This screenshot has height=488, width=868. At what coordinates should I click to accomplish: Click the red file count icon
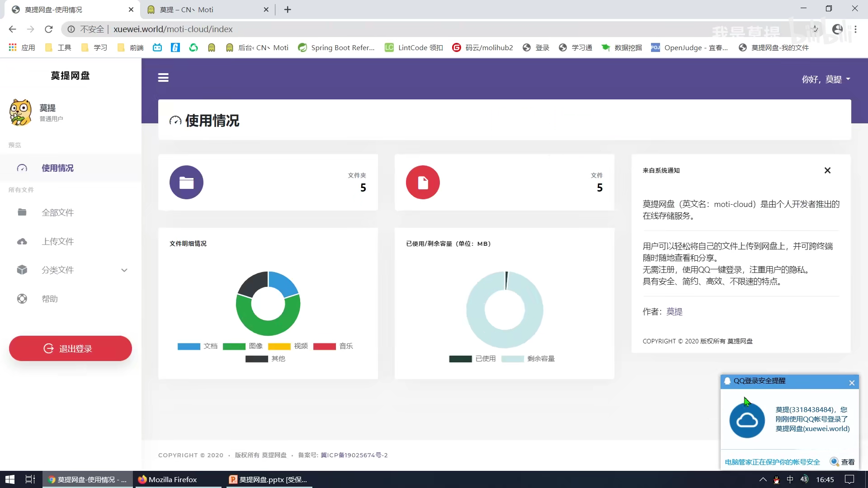423,183
